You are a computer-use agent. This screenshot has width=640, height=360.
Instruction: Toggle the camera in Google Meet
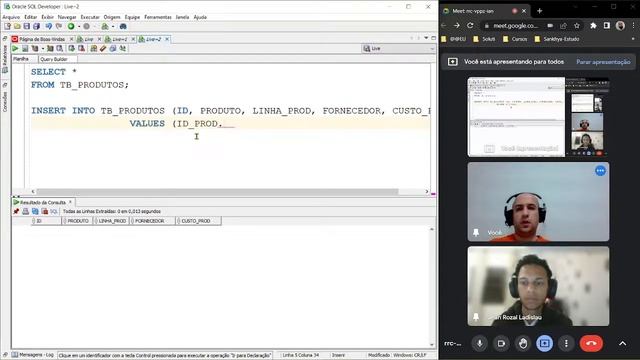[501, 344]
